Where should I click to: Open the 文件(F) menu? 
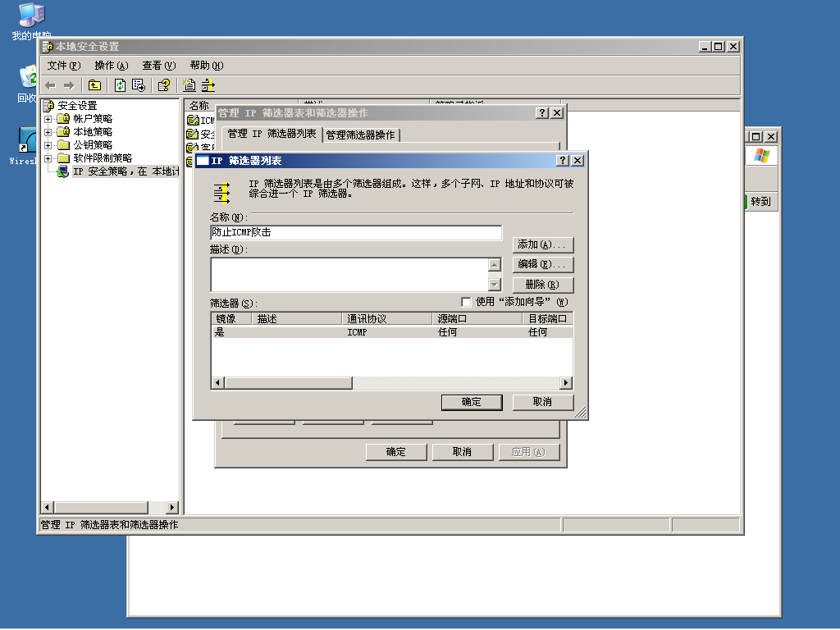click(64, 66)
